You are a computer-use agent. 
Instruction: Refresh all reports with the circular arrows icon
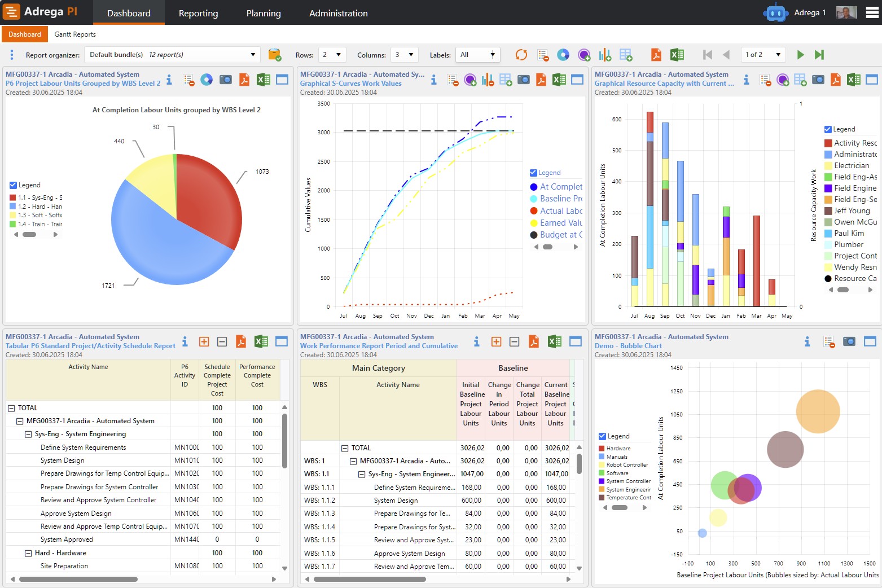point(520,55)
